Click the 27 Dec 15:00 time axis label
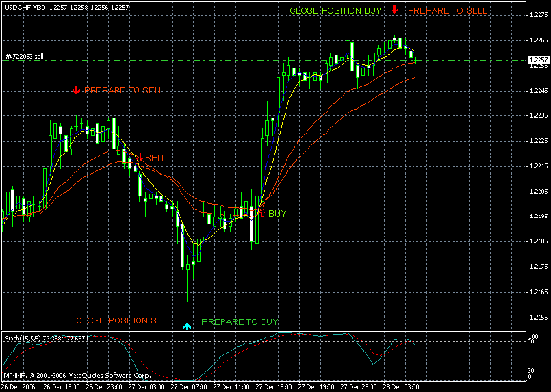The height and width of the screenshot is (392, 551). (274, 386)
